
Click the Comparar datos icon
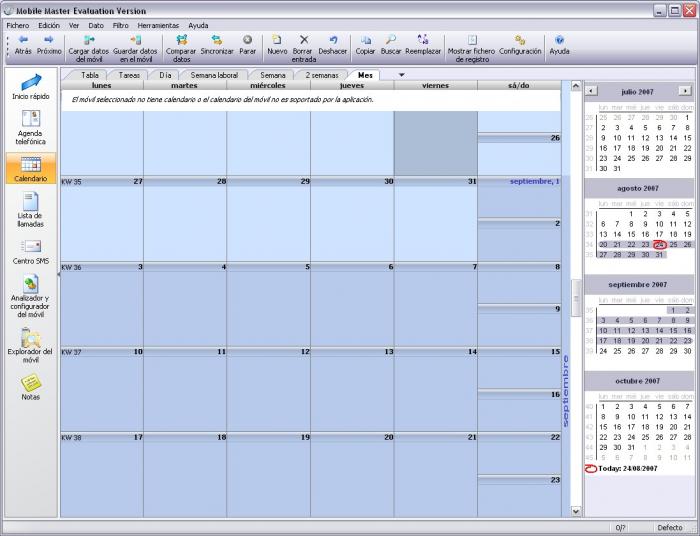pyautogui.click(x=181, y=40)
